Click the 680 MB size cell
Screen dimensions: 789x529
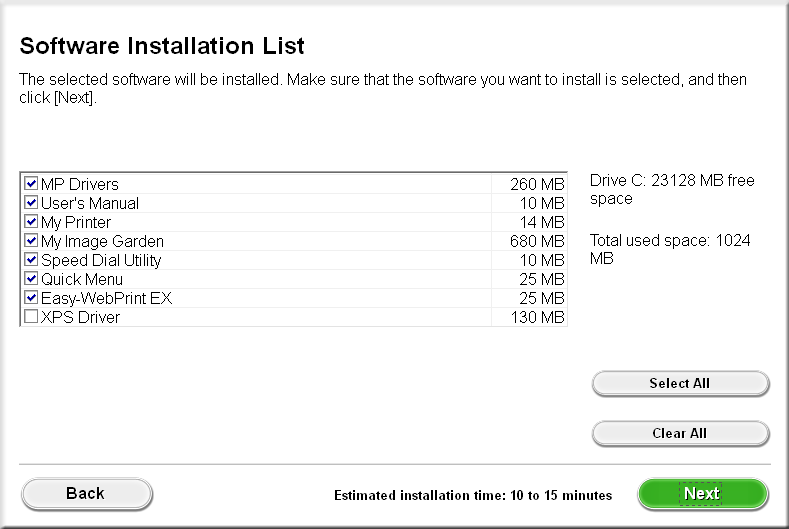(x=537, y=241)
